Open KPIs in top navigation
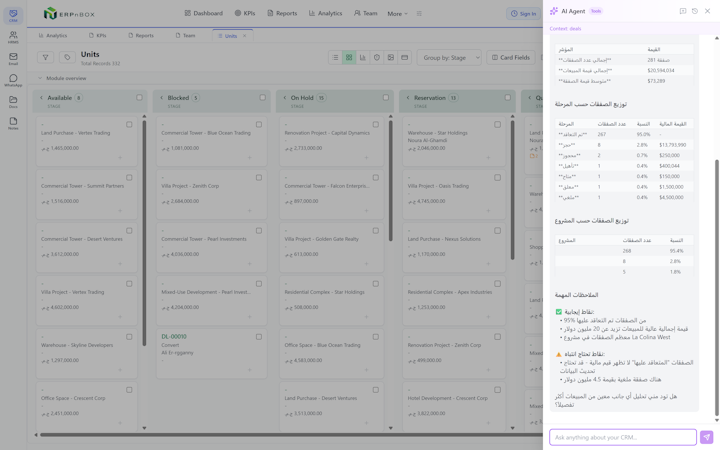The height and width of the screenshot is (450, 720). point(245,13)
